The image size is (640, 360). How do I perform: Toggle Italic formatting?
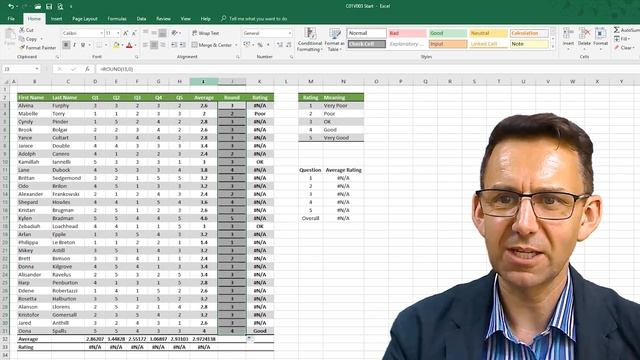pos(74,45)
